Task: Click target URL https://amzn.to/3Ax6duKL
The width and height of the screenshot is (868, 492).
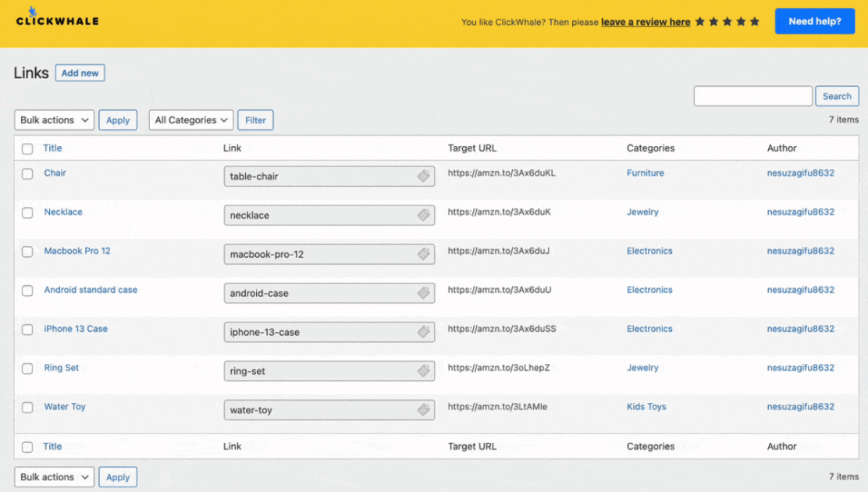Action: (502, 173)
